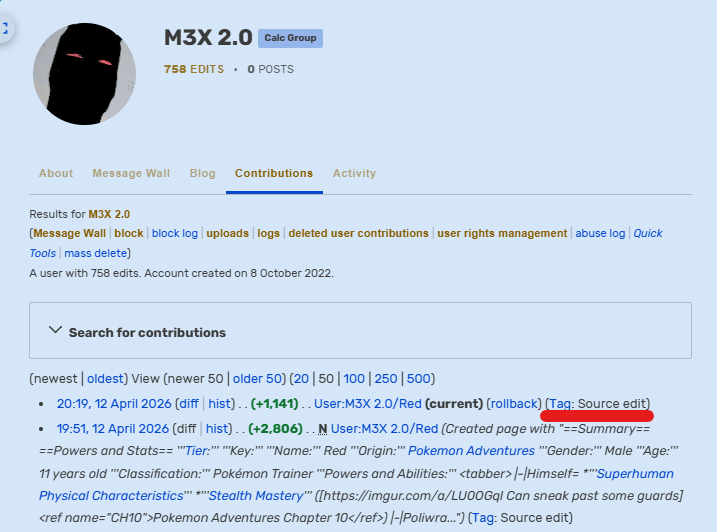This screenshot has height=532, width=717.
Task: Click the M3X 2.0 username heading
Action: point(208,38)
